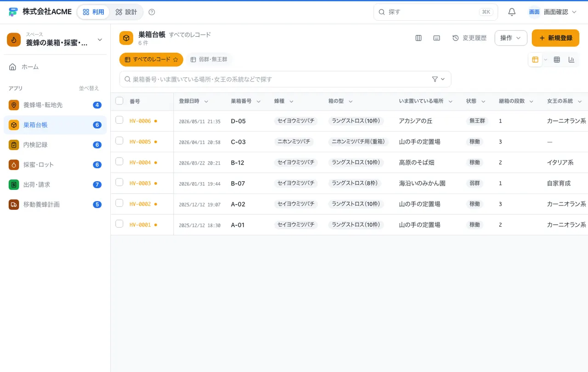Click the column display settings icon
This screenshot has width=588, height=372.
pos(418,38)
